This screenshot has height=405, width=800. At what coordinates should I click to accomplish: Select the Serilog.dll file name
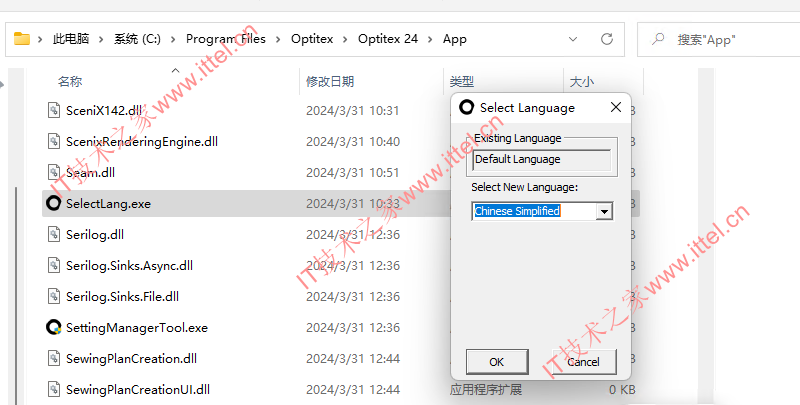pos(95,235)
